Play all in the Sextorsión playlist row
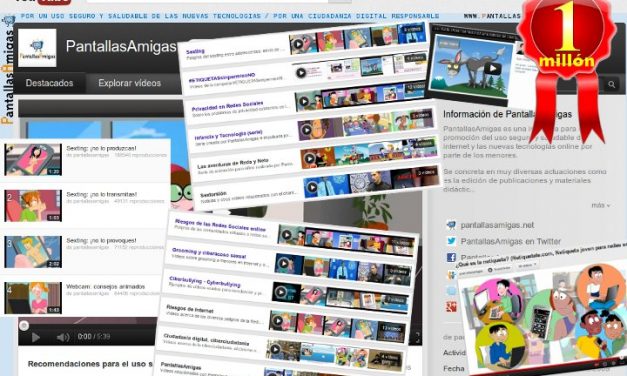The image size is (627, 376). 312,187
